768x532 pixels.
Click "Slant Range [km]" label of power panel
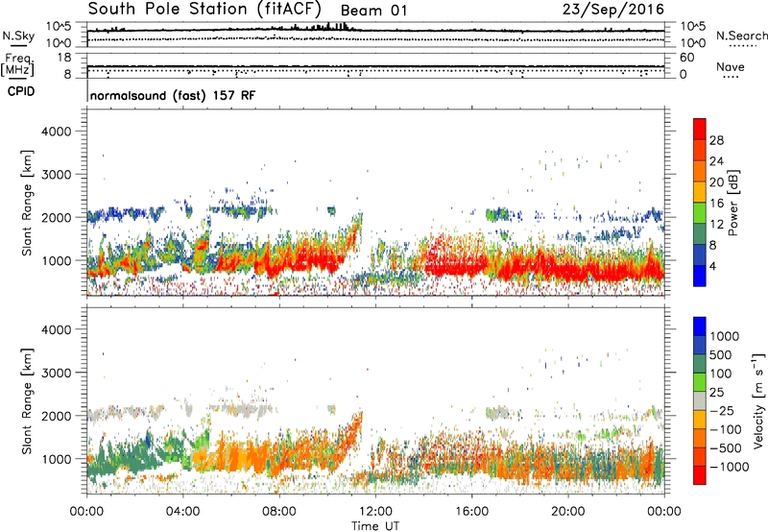click(x=27, y=203)
